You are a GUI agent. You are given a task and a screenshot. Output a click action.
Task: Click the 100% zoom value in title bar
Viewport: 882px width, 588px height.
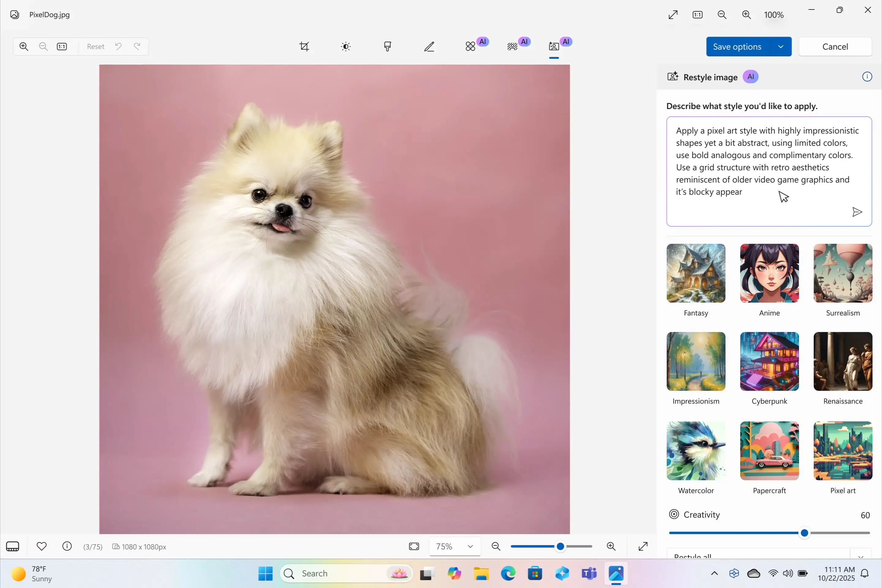[x=774, y=15]
